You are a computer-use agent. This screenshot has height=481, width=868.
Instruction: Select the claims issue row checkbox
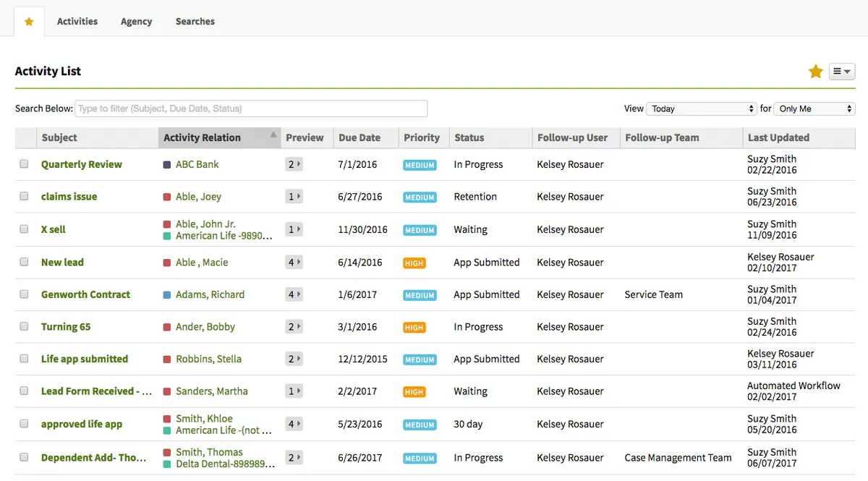24,197
